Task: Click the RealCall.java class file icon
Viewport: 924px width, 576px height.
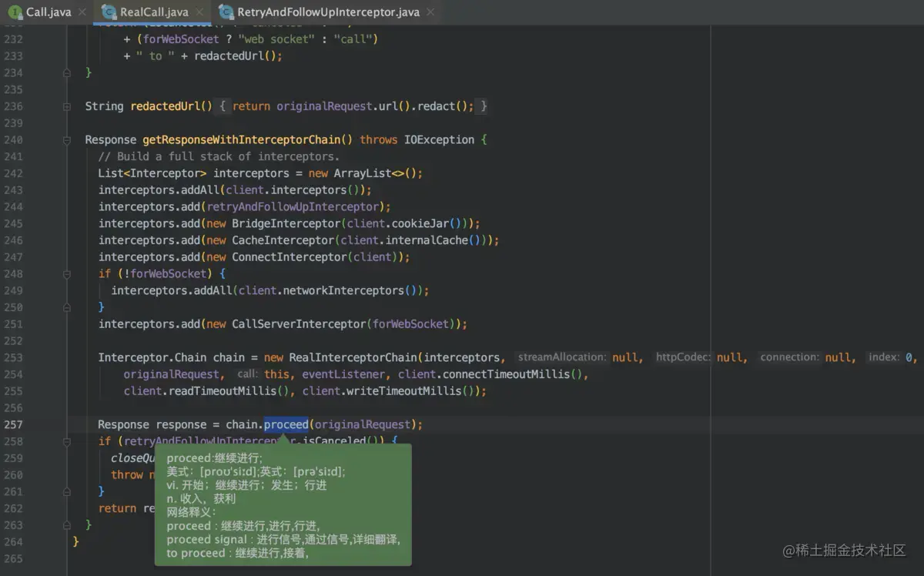Action: 109,12
